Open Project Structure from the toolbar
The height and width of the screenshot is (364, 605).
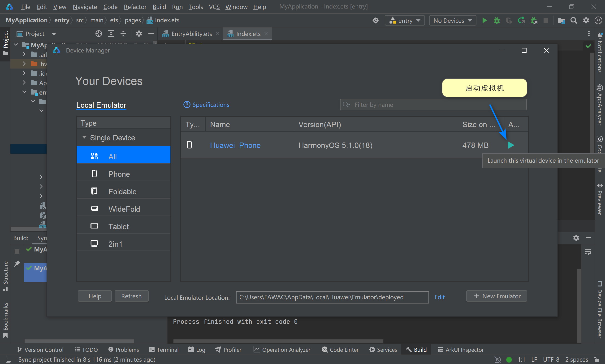[x=561, y=20]
